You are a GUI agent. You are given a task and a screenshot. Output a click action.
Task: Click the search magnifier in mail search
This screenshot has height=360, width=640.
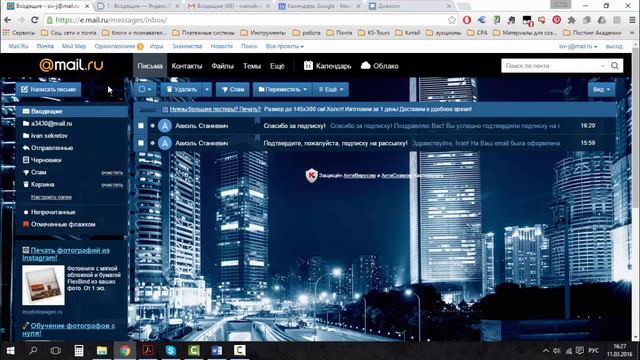coord(615,66)
